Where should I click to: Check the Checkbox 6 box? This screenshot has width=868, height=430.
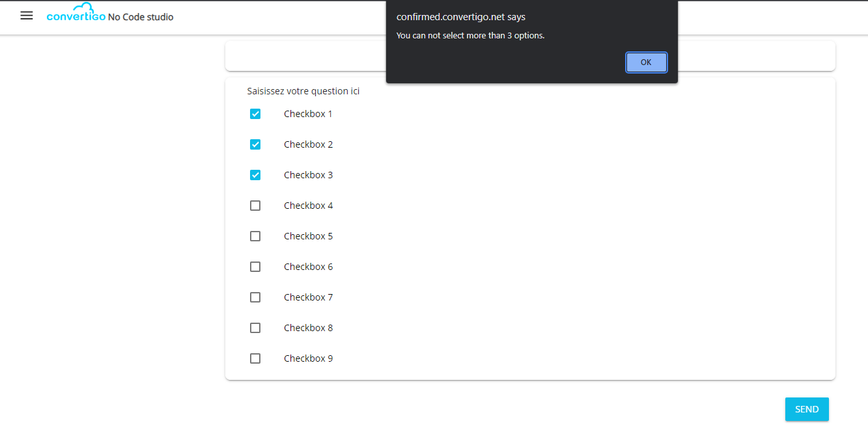(255, 267)
